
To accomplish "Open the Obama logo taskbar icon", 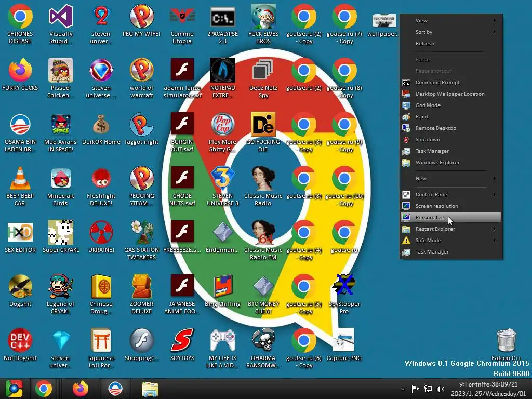I will pyautogui.click(x=115, y=389).
